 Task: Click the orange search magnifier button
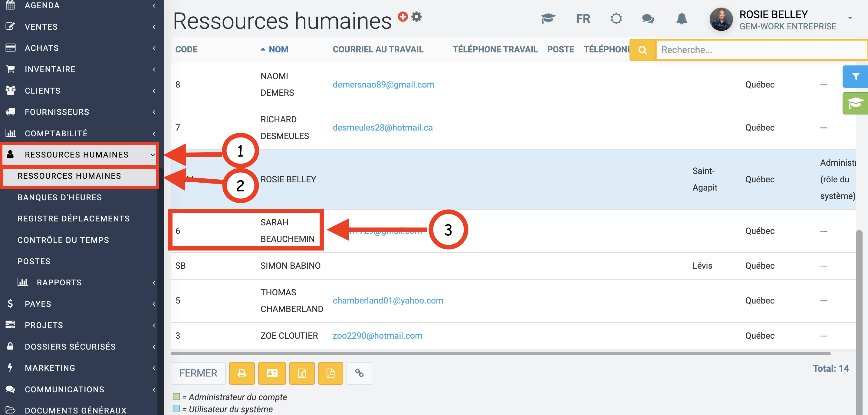(x=643, y=50)
